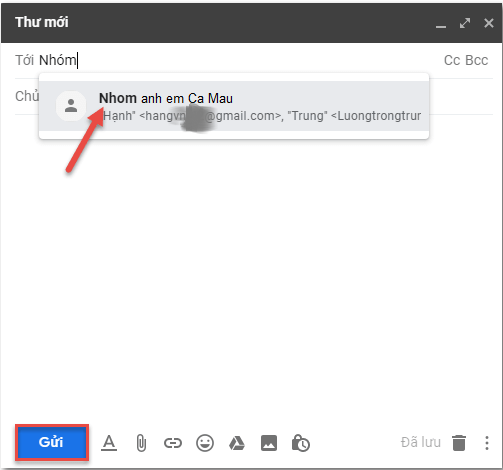Add Cc recipients
Image resolution: width=503 pixels, height=470 pixels.
click(452, 60)
